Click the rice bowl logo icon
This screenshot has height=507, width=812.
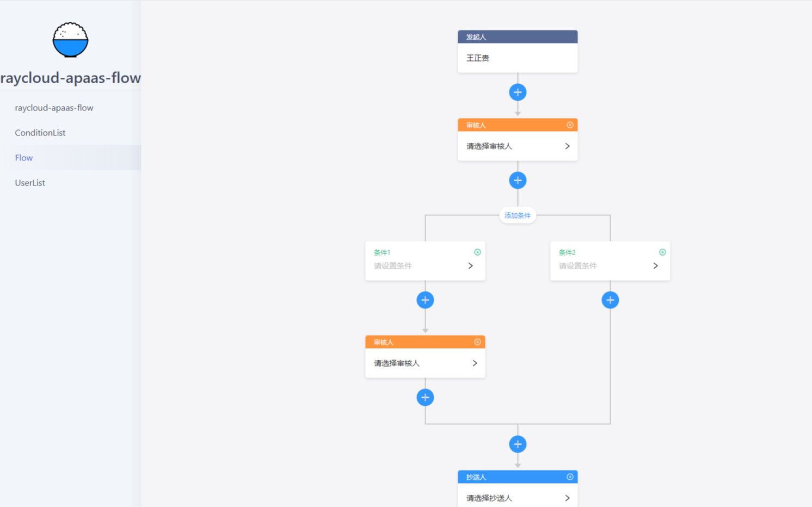(70, 40)
